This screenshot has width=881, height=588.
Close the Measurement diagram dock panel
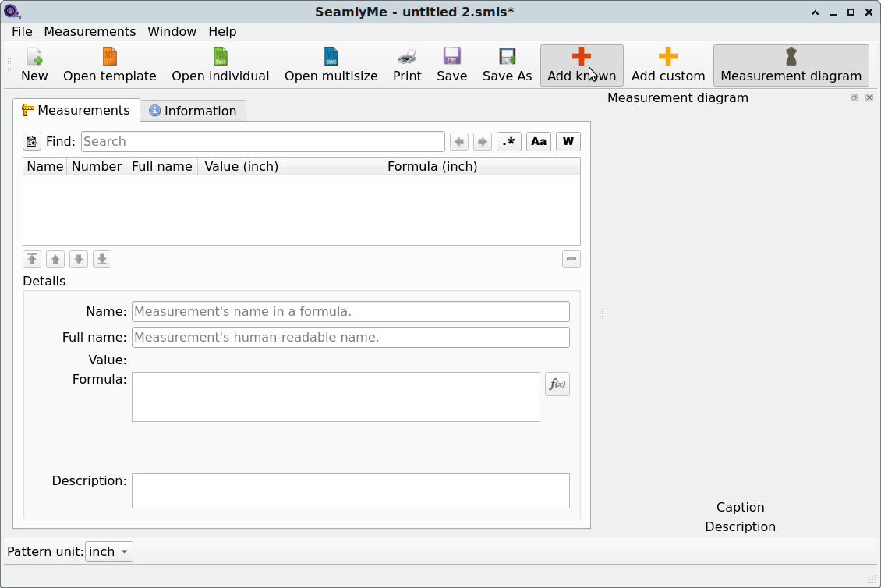[x=869, y=97]
